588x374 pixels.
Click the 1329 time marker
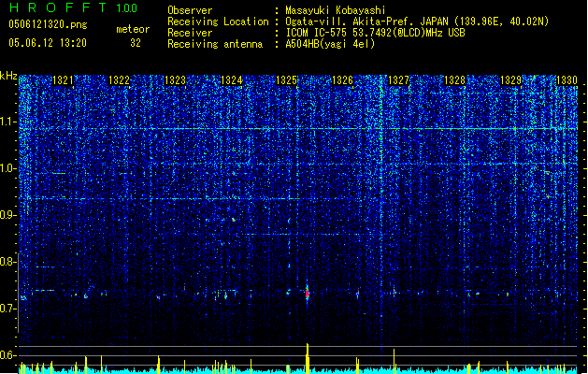[x=510, y=80]
